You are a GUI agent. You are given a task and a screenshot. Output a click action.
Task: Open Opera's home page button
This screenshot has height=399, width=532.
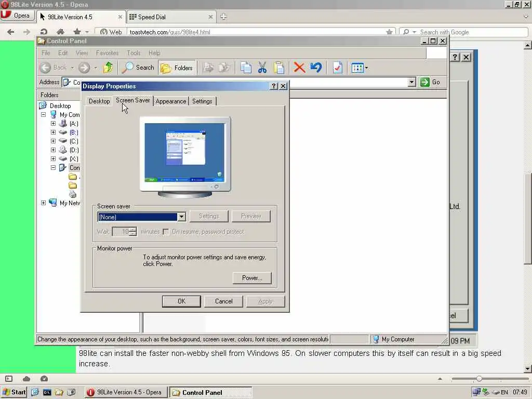pyautogui.click(x=60, y=32)
